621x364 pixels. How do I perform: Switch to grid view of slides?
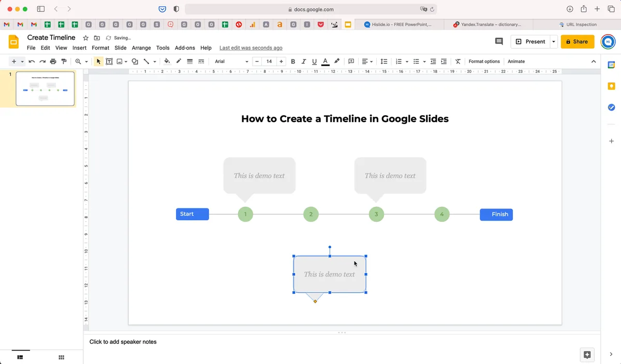pos(61,357)
